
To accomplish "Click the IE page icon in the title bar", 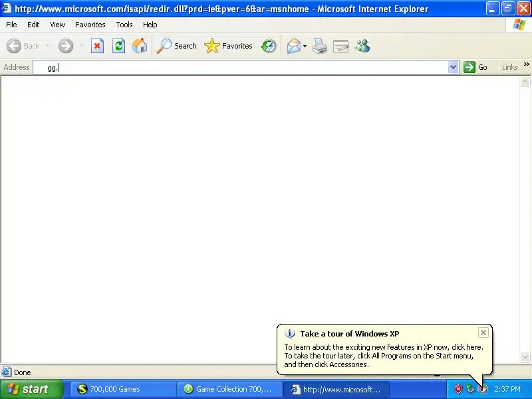I will pos(6,8).
